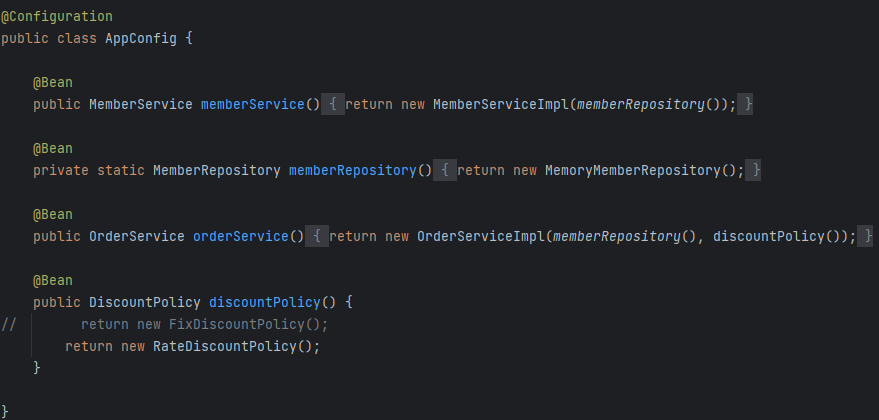The height and width of the screenshot is (420, 879).
Task: Expand the folded closing brace after MemoryMemberRepository line
Action: (753, 170)
